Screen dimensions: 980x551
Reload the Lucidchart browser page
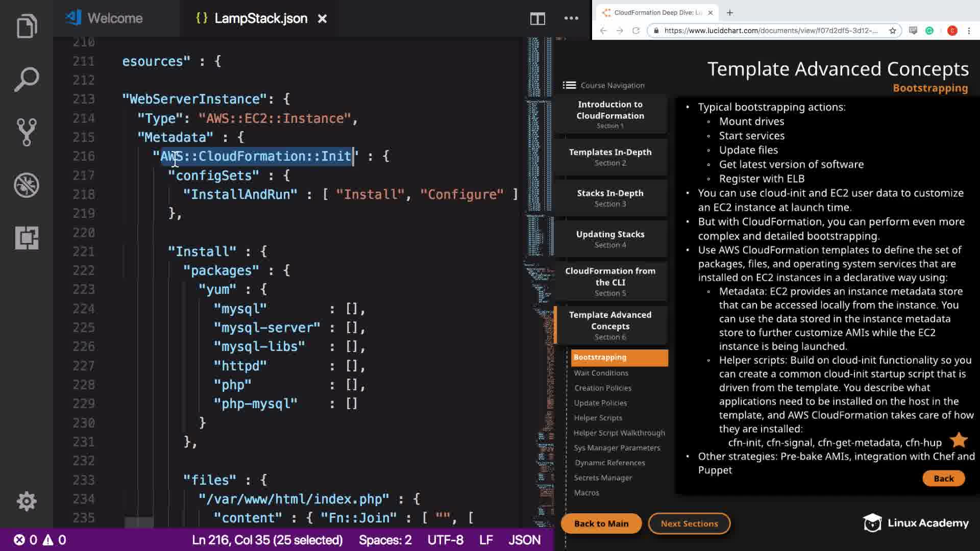click(636, 31)
